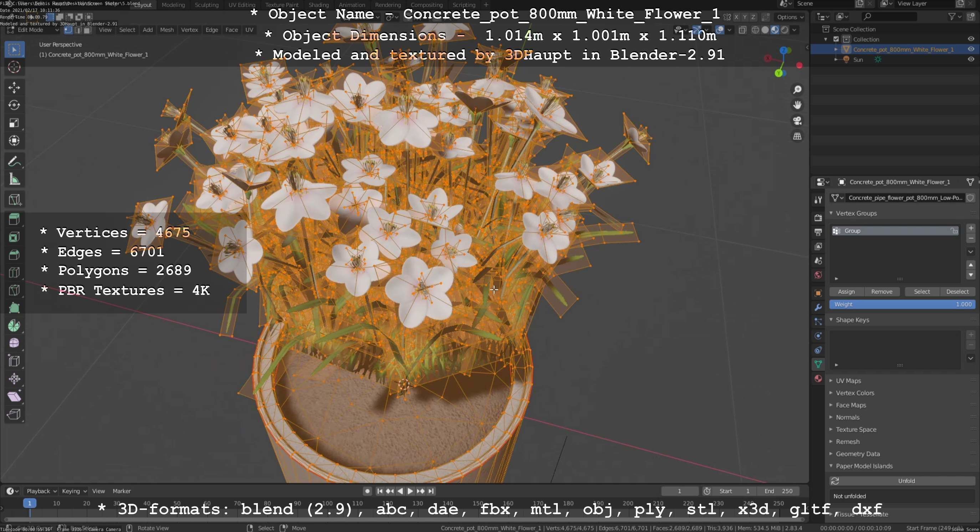Click the End frame field 250

(x=778, y=491)
